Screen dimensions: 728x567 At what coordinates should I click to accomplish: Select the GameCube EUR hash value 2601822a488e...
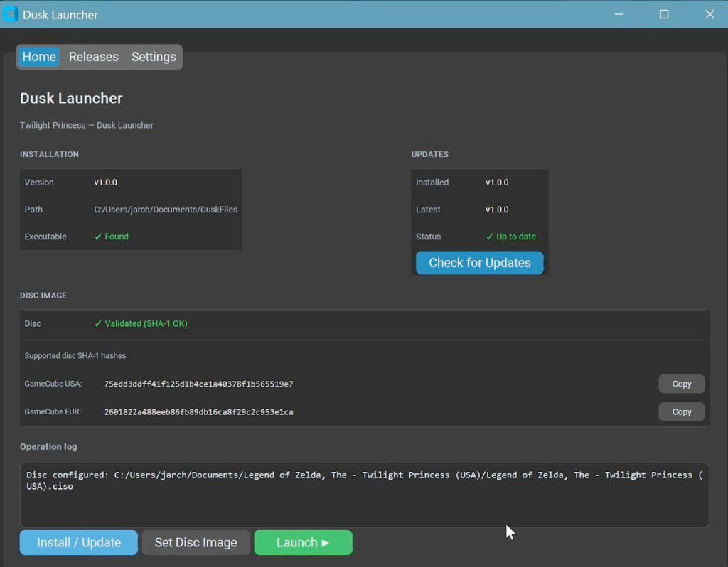[199, 411]
